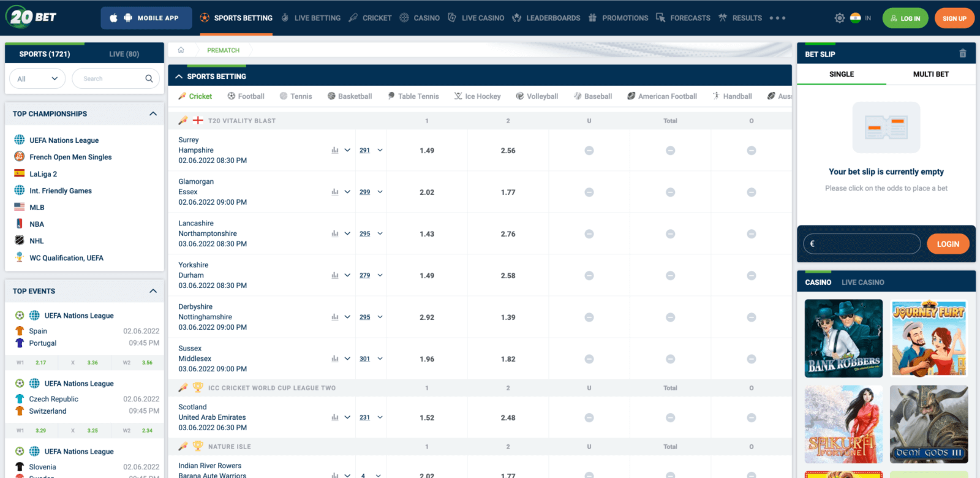This screenshot has height=478, width=980.
Task: Click ICC Cricket World Cup trophy icon
Action: click(x=198, y=387)
